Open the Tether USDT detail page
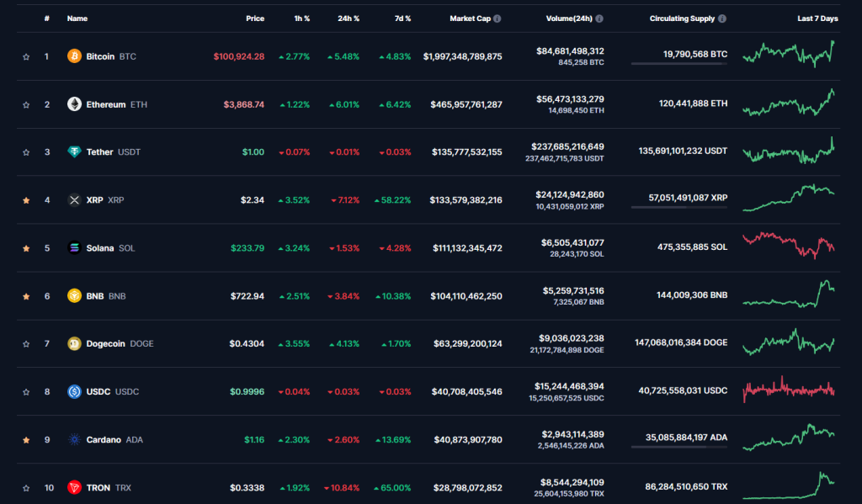The height and width of the screenshot is (504, 862). pos(114,152)
